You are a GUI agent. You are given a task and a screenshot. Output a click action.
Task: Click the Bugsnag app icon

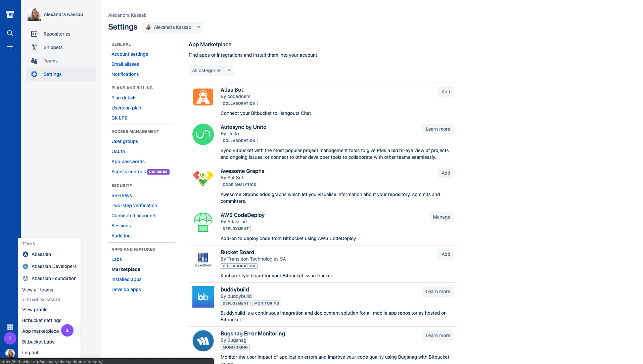[203, 341]
